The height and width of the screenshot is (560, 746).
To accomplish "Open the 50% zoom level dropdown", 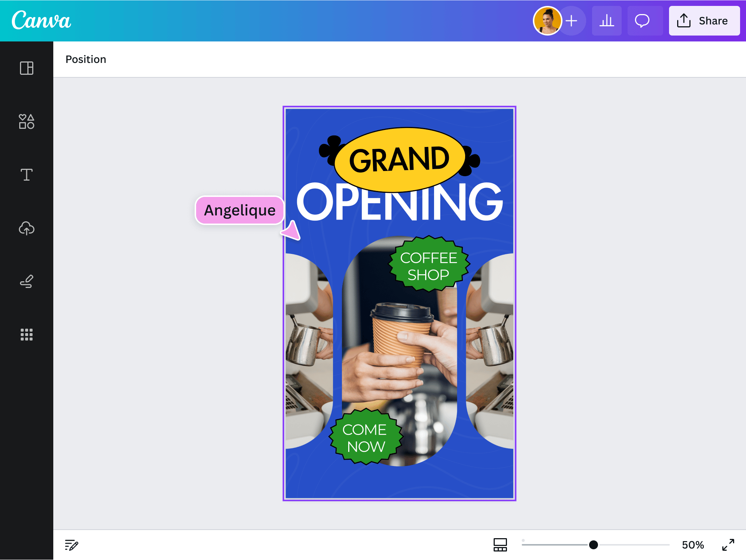I will point(693,545).
